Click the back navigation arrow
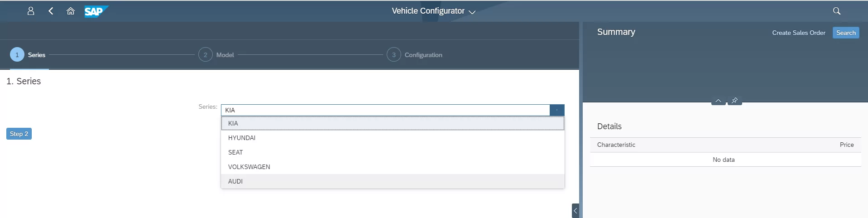 (x=51, y=11)
